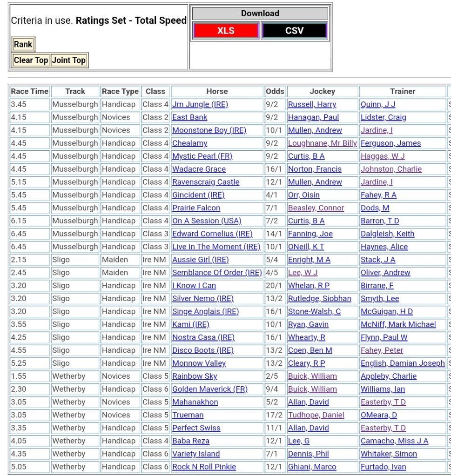Open jockey Tudhope, Daniel link
451x476 pixels.
(x=316, y=415)
